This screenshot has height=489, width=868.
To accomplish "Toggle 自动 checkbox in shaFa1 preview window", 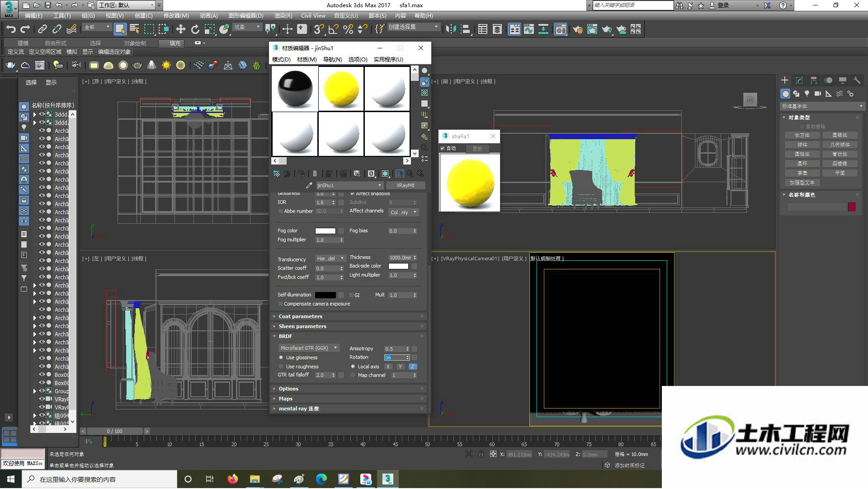I will point(443,148).
